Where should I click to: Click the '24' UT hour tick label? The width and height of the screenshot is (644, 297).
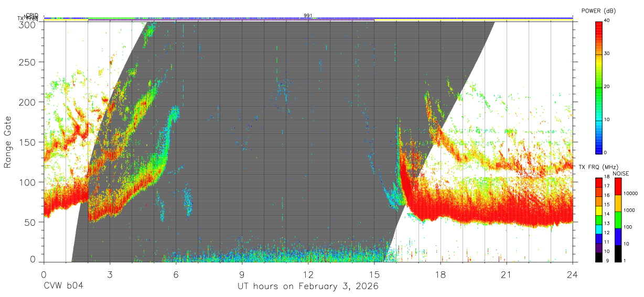click(572, 274)
